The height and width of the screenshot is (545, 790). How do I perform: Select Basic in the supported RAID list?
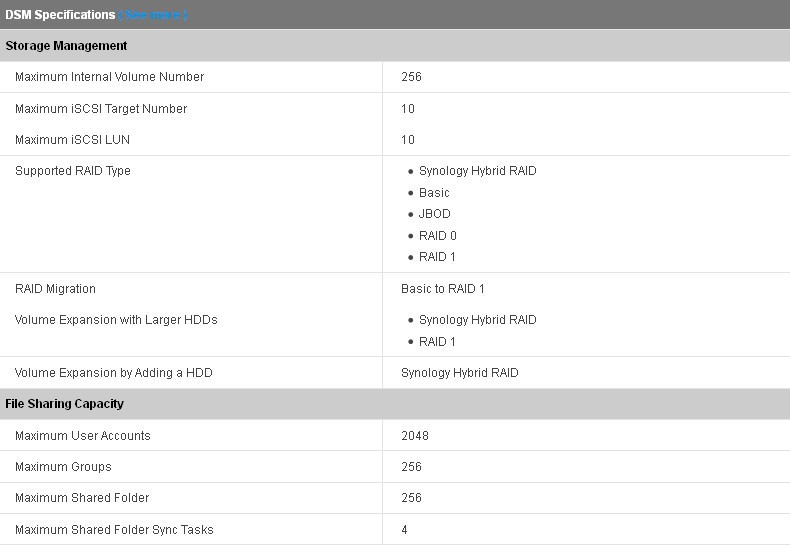tap(434, 193)
